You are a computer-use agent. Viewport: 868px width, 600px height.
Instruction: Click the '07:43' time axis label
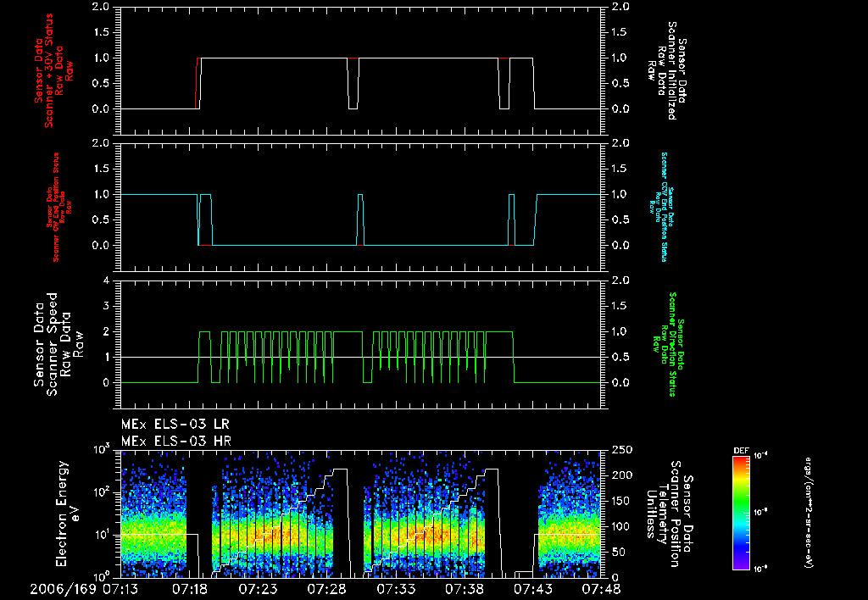pos(532,589)
